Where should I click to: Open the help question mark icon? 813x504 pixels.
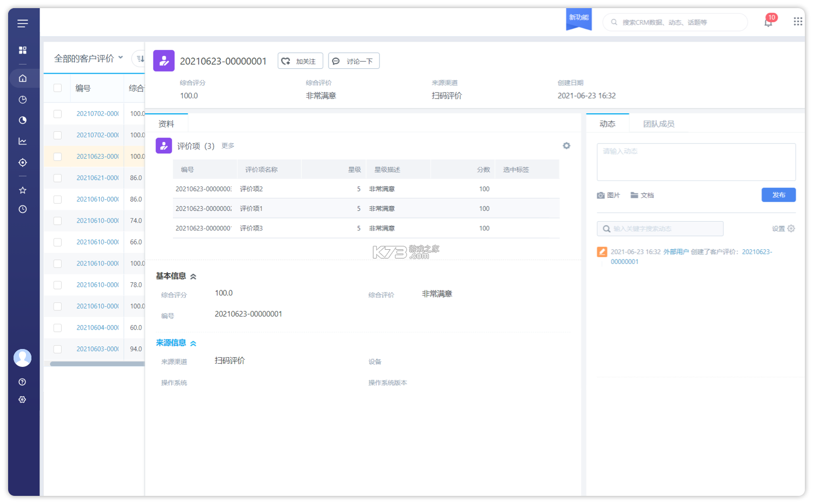pyautogui.click(x=22, y=382)
